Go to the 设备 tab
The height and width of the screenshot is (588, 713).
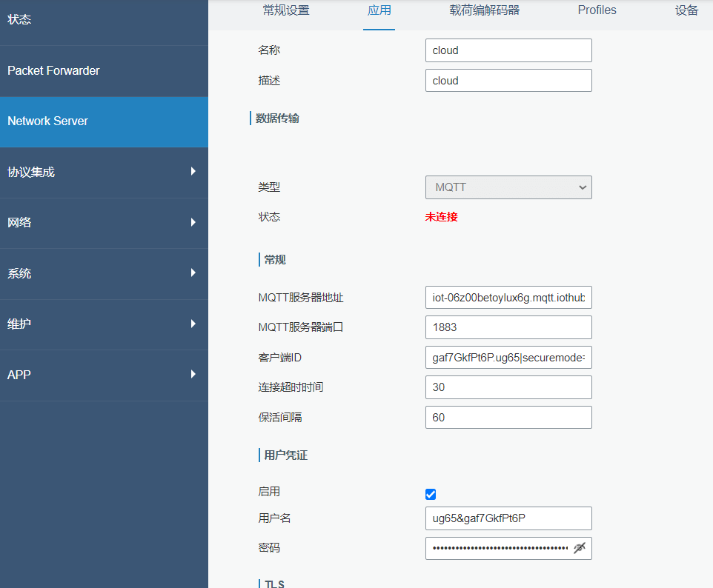coord(687,10)
